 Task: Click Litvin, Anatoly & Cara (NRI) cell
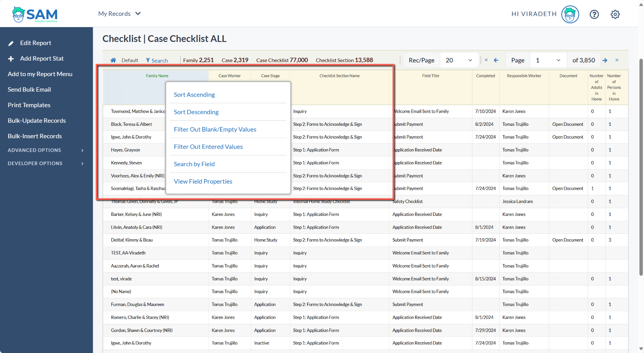(136, 227)
